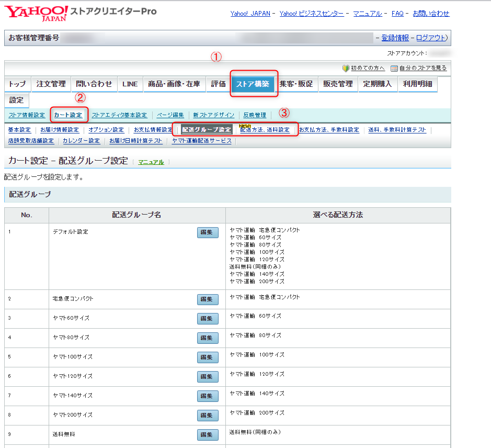Viewport: 491px width, 448px height.
Task: Open the ストア情報設定 submenu link
Action: click(27, 115)
